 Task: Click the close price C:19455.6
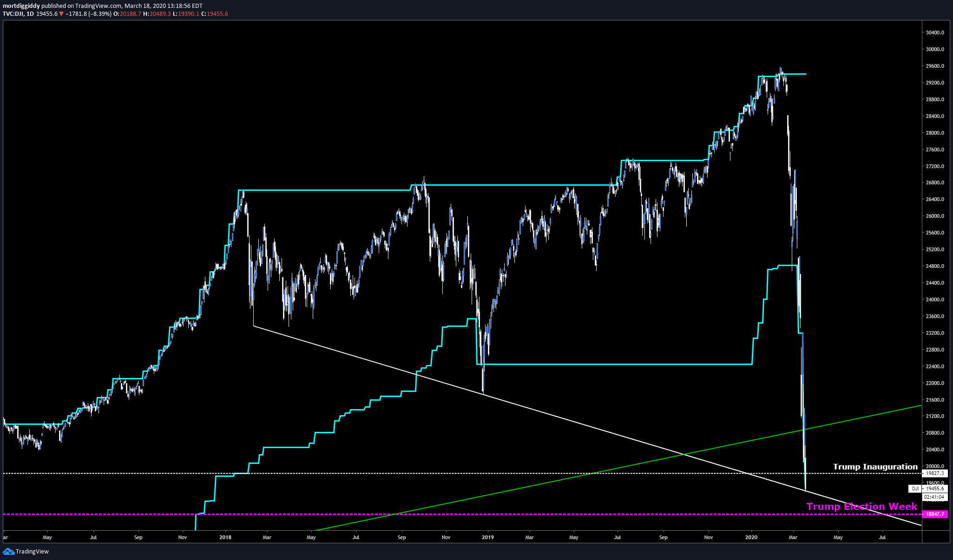tap(215, 14)
